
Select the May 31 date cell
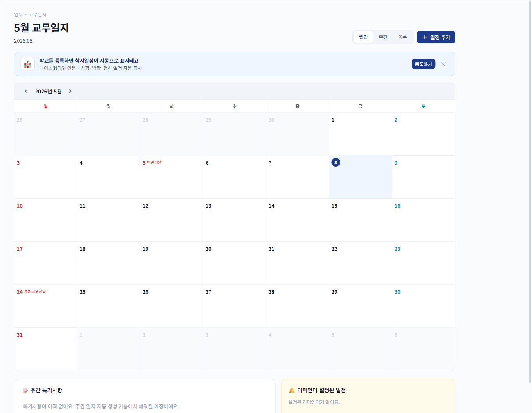pyautogui.click(x=45, y=349)
